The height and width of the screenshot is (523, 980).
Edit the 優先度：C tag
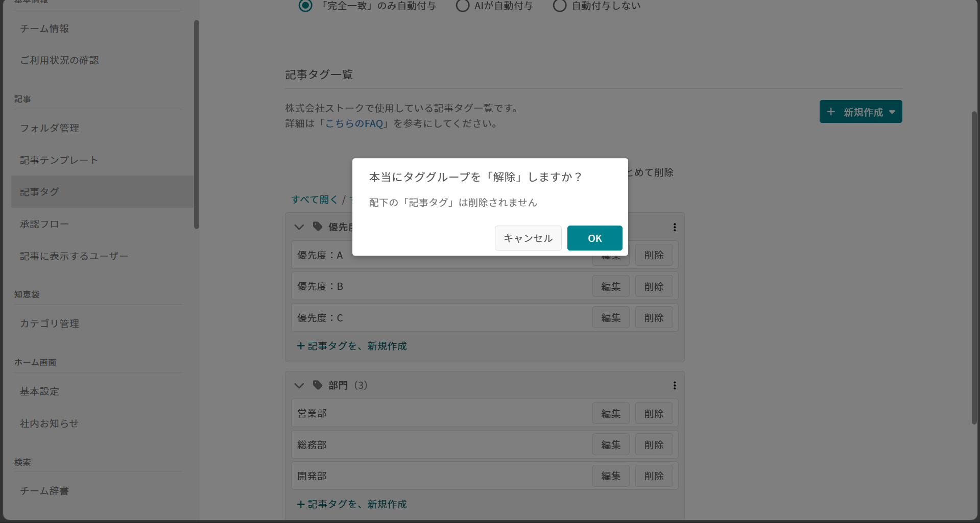(611, 317)
